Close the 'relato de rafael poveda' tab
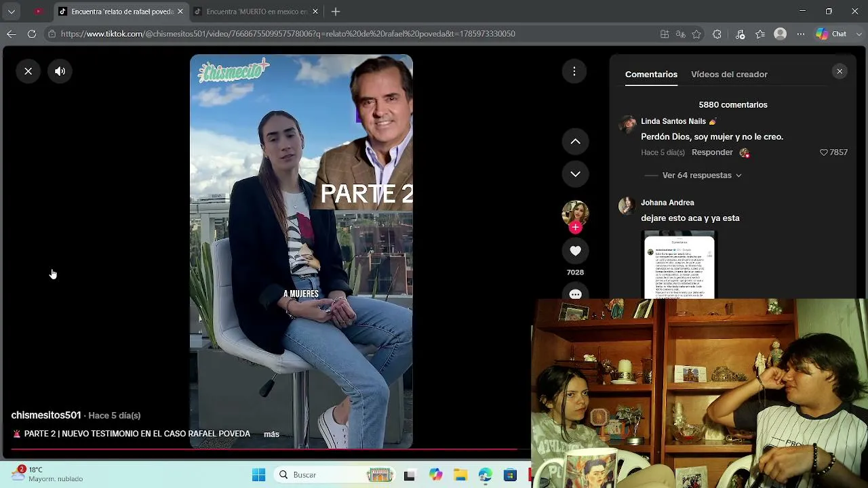868x488 pixels. (180, 12)
